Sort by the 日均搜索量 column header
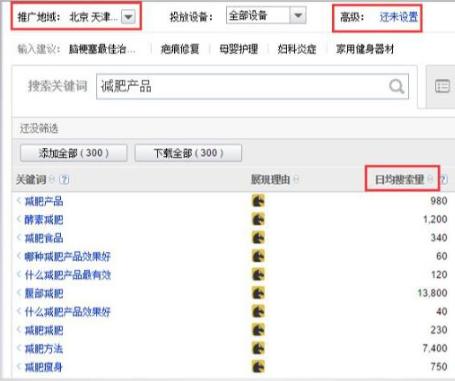The image size is (455, 381). click(x=400, y=180)
